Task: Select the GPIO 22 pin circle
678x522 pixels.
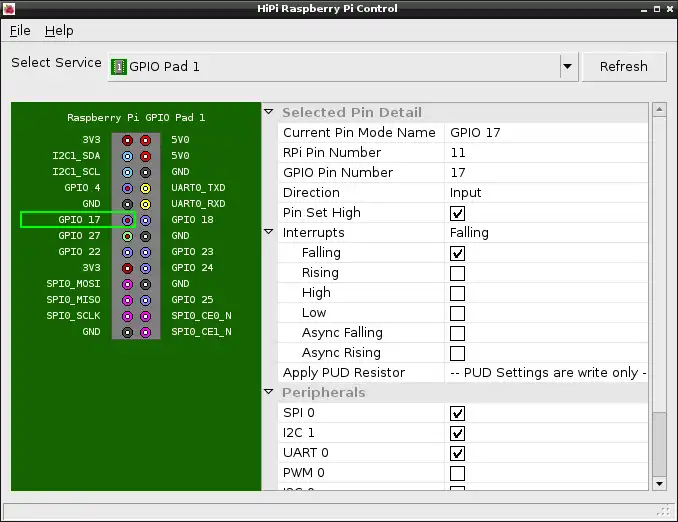Action: (127, 252)
